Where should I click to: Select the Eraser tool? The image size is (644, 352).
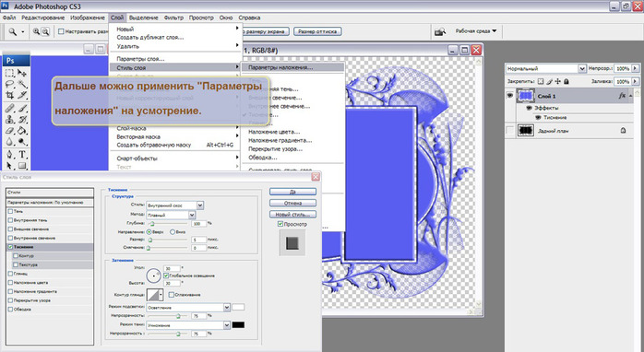(x=9, y=131)
